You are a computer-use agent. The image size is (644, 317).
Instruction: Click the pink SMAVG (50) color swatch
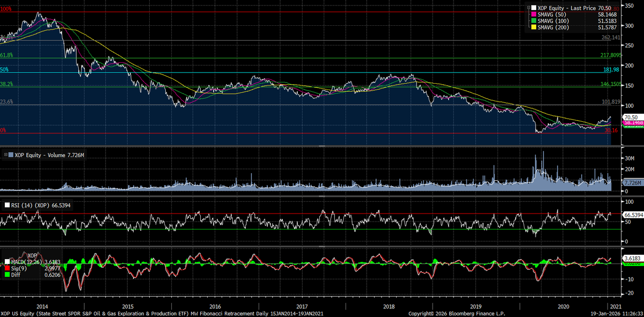click(x=533, y=14)
